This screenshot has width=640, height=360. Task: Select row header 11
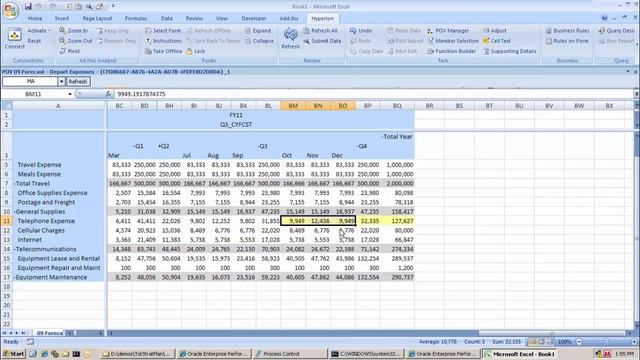(x=6, y=221)
